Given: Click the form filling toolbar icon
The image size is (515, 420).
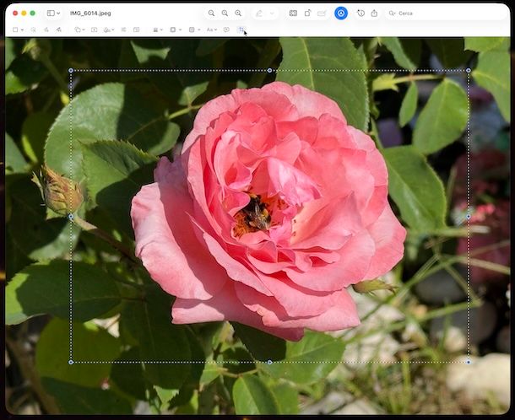Looking at the screenshot, I should coord(293,13).
